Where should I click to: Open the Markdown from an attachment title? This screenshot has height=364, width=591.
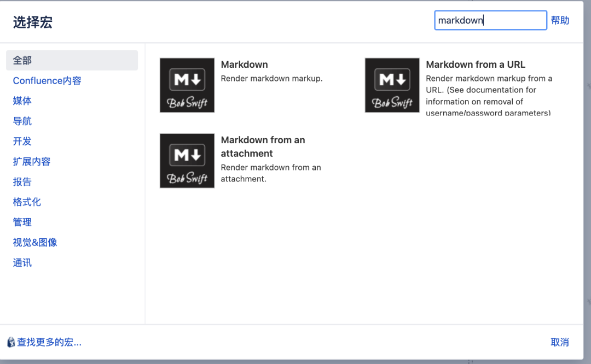[263, 146]
